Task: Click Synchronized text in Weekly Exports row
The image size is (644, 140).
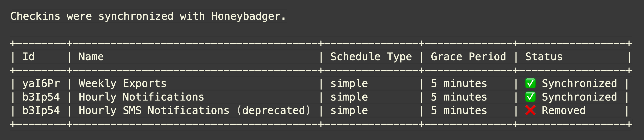Action: [579, 84]
